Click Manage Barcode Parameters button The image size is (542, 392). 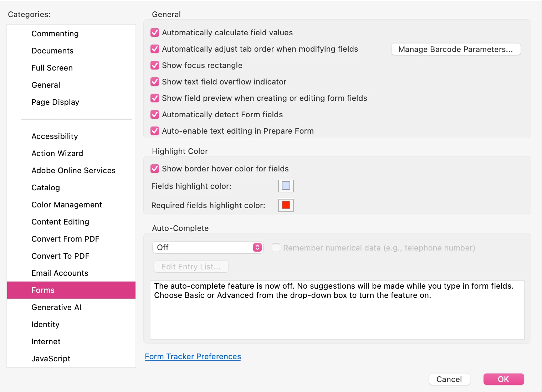pos(456,50)
